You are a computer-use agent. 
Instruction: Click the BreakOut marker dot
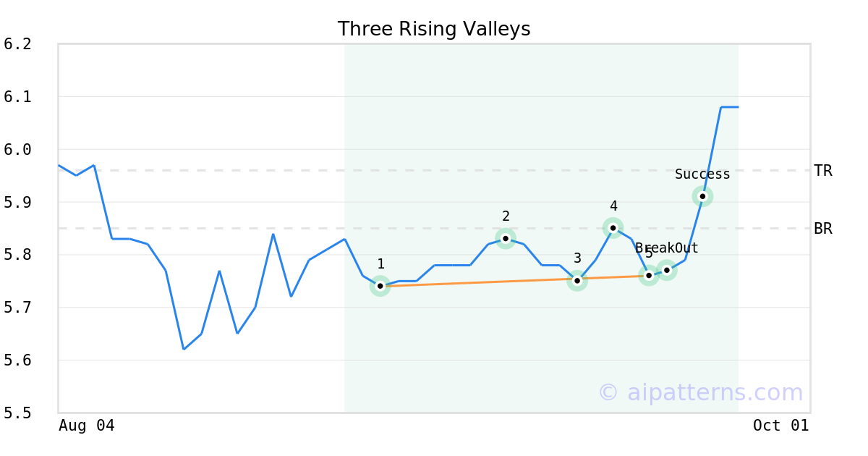click(x=667, y=270)
